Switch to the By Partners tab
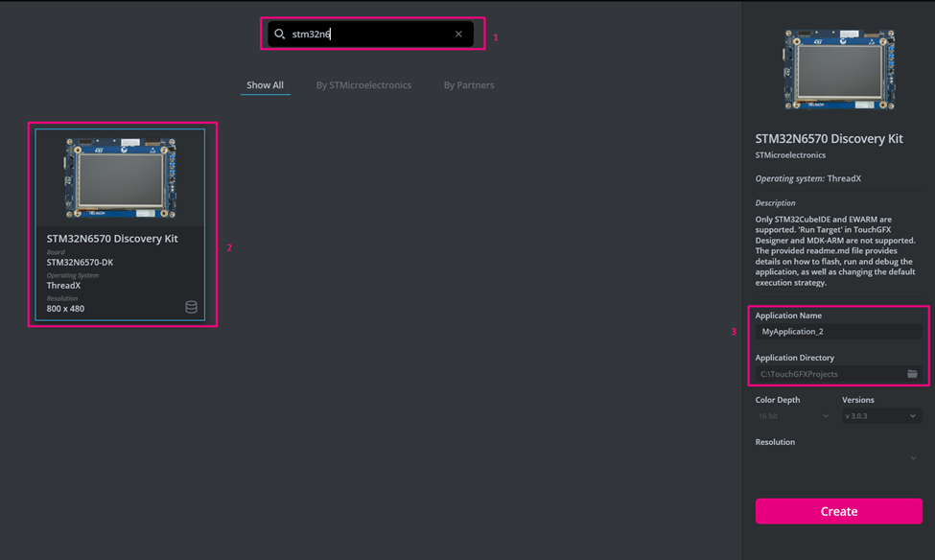The width and height of the screenshot is (935, 560). (x=469, y=85)
